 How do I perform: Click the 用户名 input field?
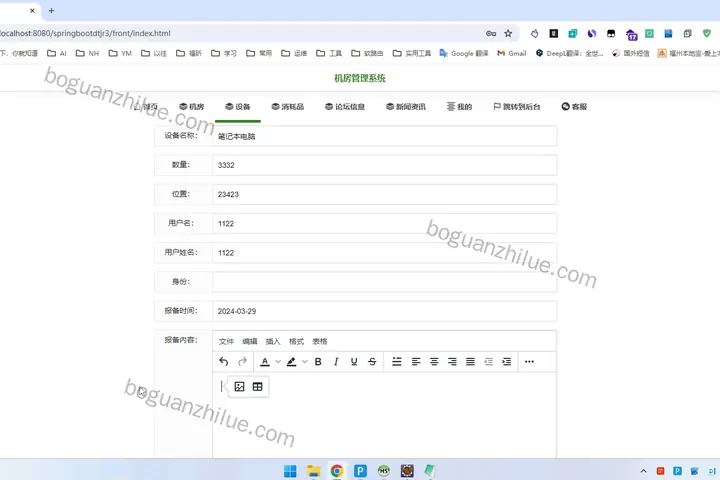pyautogui.click(x=384, y=224)
